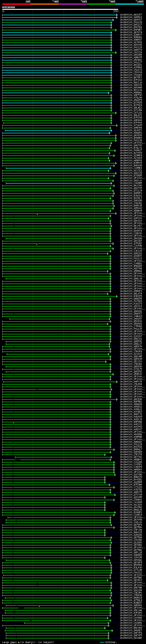
Task: Select the UniRef100_B4FWR7 entry
Action: [131, 30]
